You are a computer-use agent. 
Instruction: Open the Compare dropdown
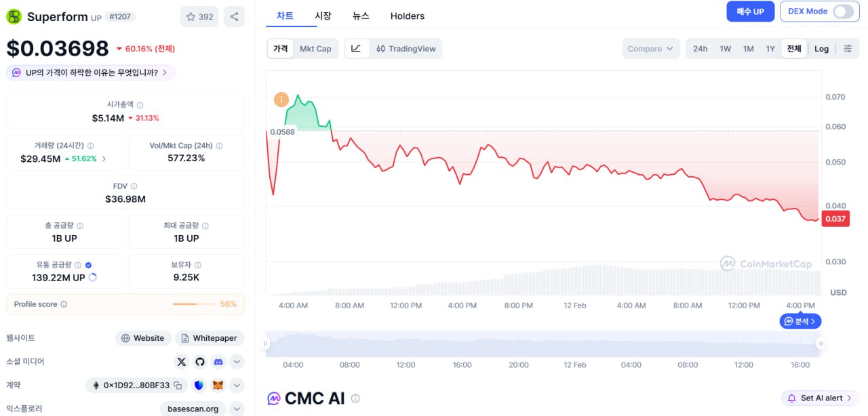click(650, 49)
